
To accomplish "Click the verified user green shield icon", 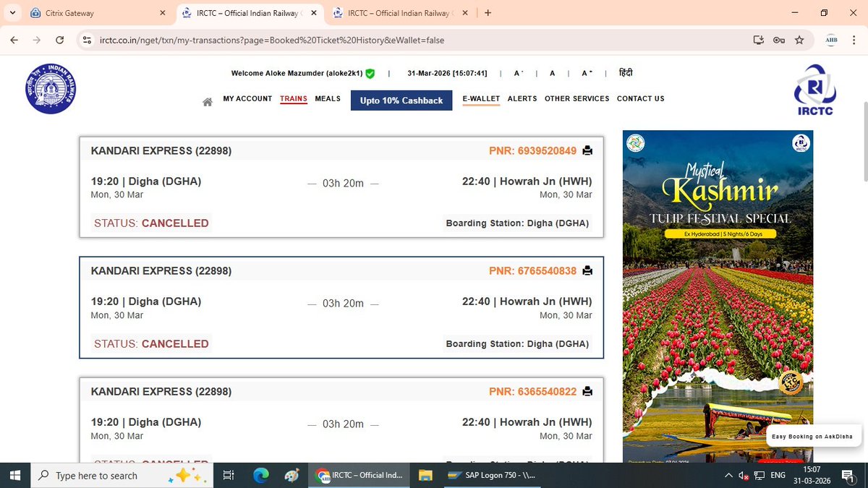I will [370, 74].
